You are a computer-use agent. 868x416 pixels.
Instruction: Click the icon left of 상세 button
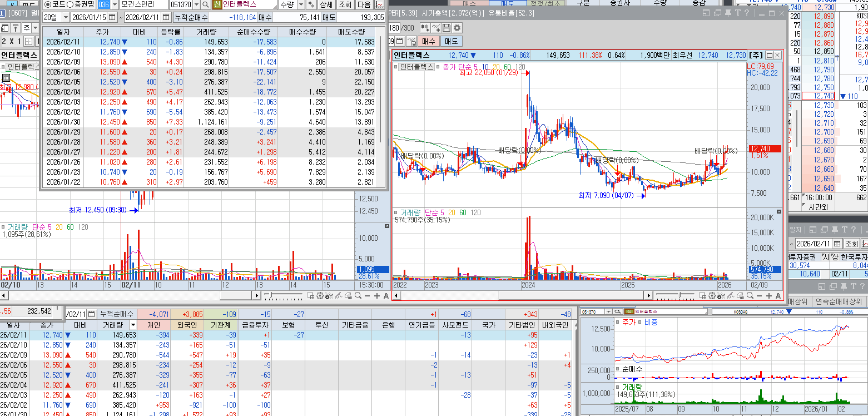311,4
